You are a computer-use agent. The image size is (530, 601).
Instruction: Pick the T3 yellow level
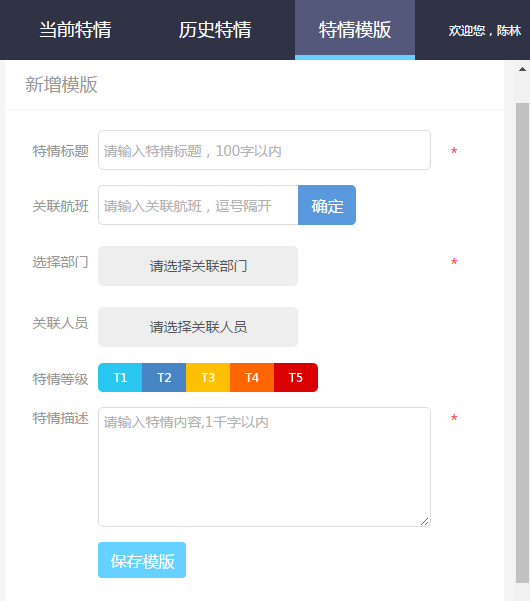208,378
